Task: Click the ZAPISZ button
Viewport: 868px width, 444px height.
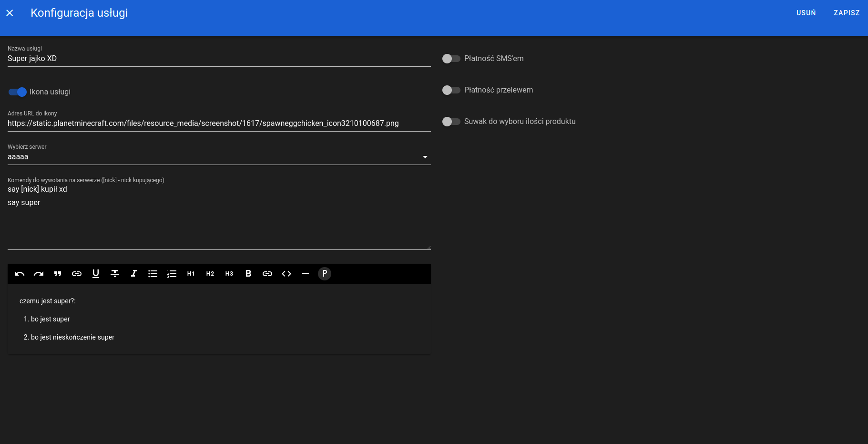Action: (x=847, y=13)
